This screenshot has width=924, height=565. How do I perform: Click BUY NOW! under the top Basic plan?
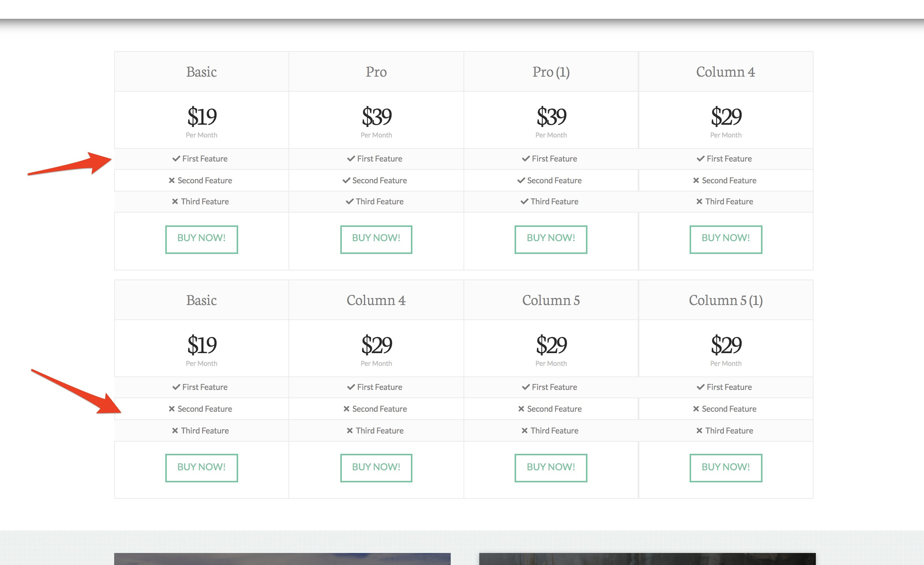pos(202,240)
